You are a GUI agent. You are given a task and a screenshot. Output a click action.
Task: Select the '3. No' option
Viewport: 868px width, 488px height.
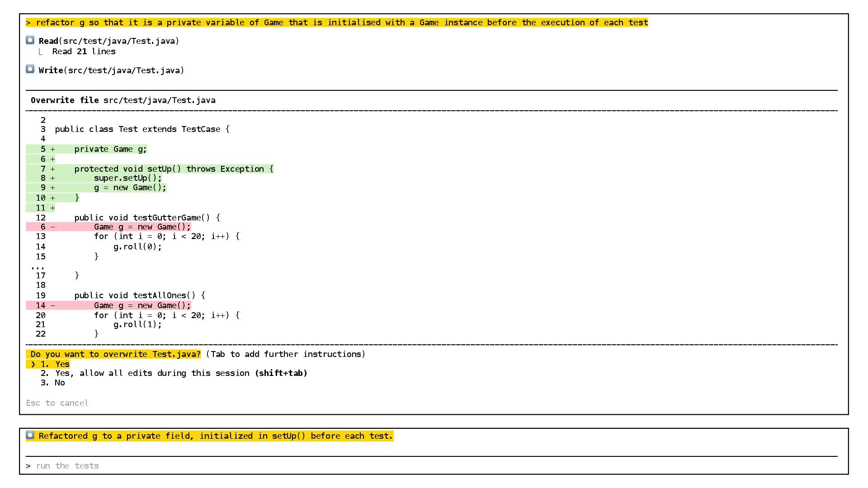tap(53, 383)
